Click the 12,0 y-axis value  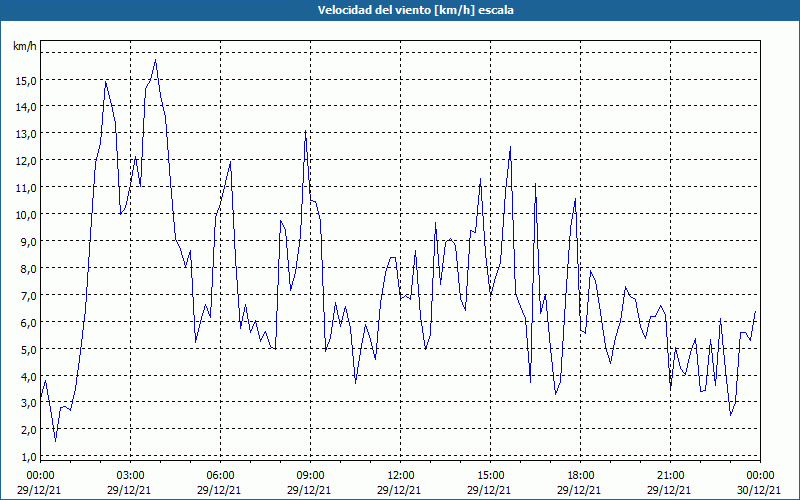click(x=26, y=161)
